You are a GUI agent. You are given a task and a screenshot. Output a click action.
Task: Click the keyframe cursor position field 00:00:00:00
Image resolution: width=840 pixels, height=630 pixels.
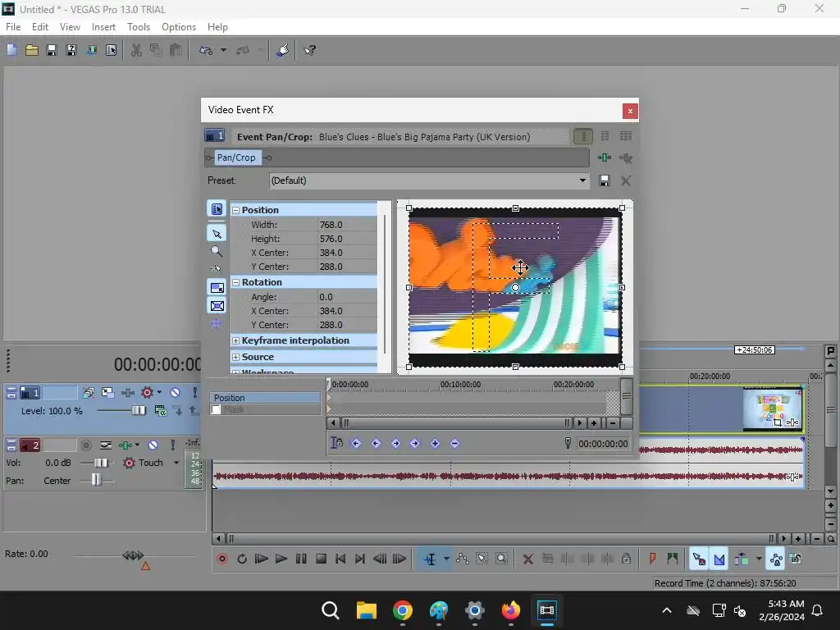point(603,444)
